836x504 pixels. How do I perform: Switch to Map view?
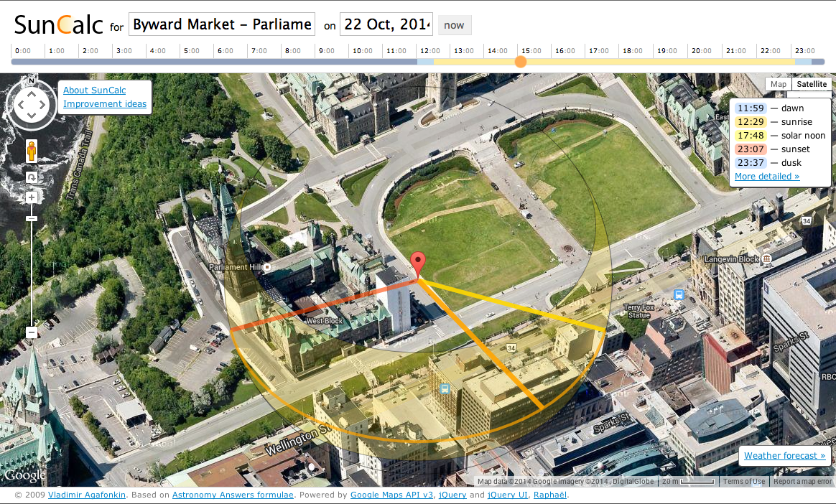click(778, 84)
